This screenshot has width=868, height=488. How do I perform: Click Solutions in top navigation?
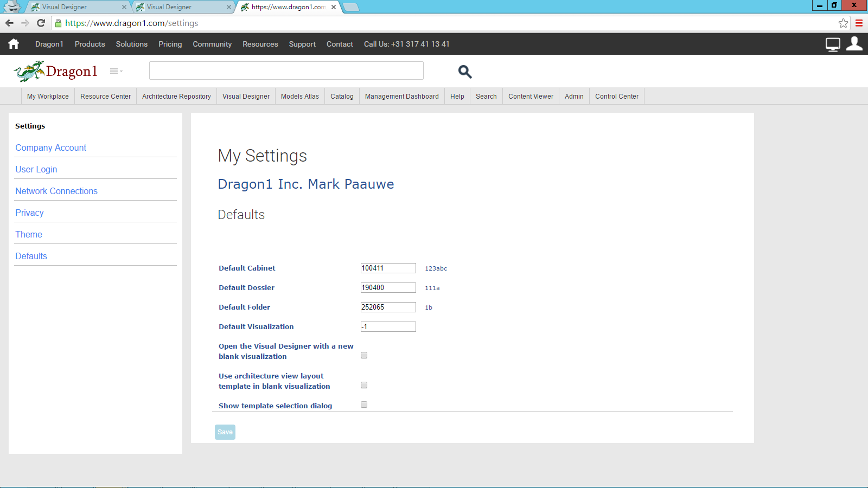132,44
